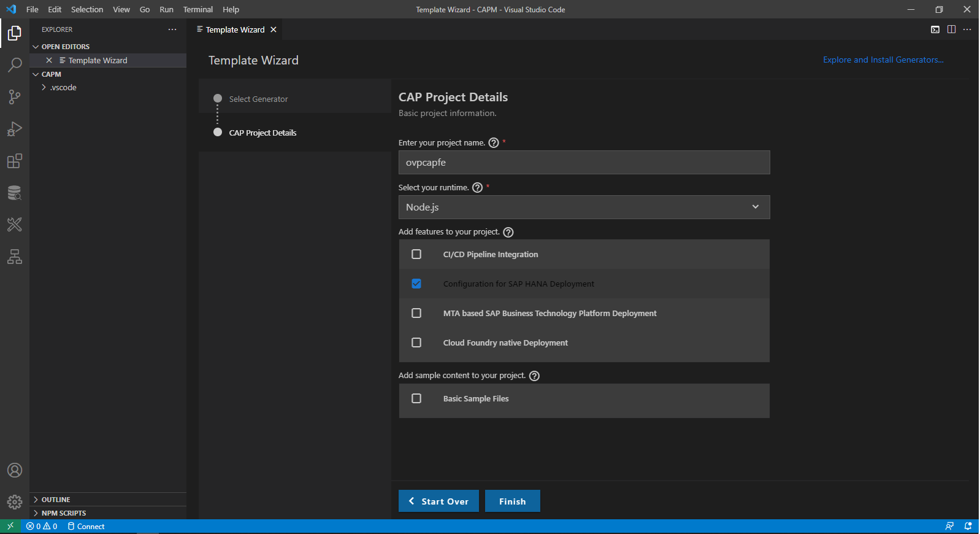
Task: Uncheck Configuration for SAP HANA Deployment
Action: 416,284
